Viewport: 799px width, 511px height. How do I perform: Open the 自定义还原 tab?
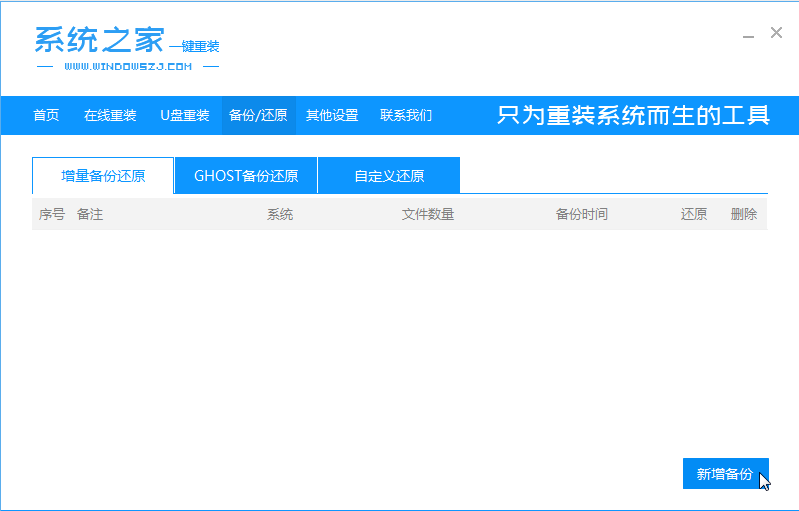(389, 176)
